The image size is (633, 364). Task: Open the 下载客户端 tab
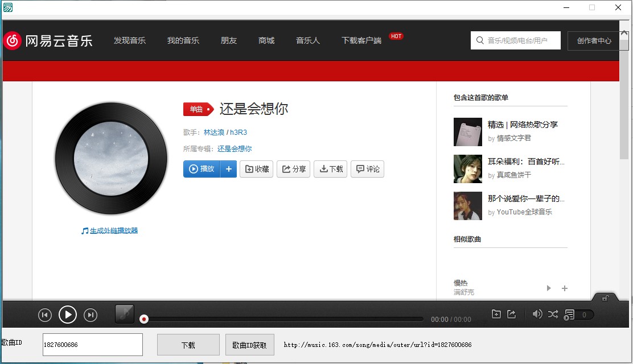tap(361, 40)
